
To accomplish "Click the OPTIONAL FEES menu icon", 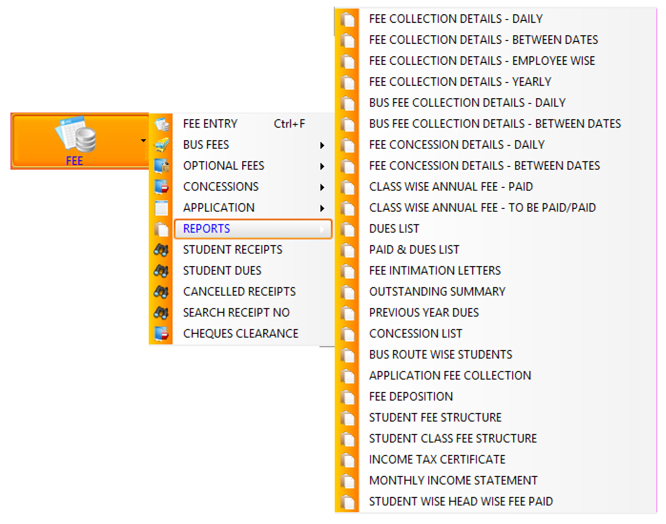I will tap(161, 166).
